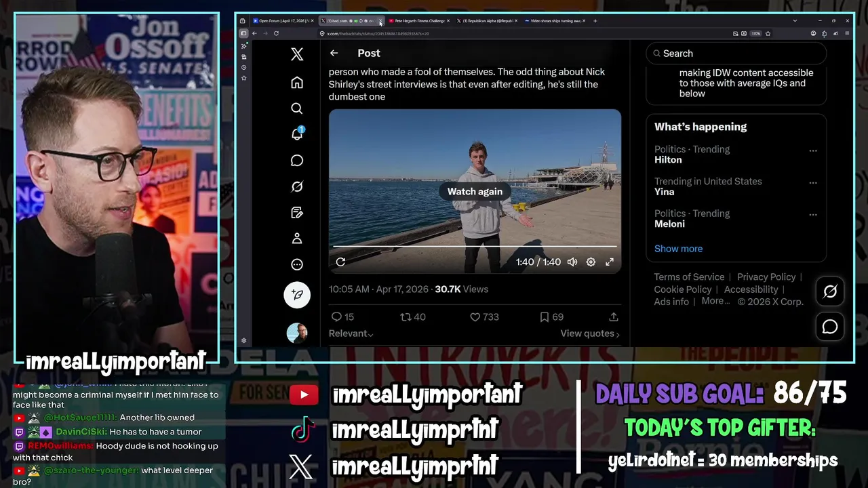The width and height of the screenshot is (868, 488).
Task: Open Profile icon in X sidebar
Action: coord(297,239)
